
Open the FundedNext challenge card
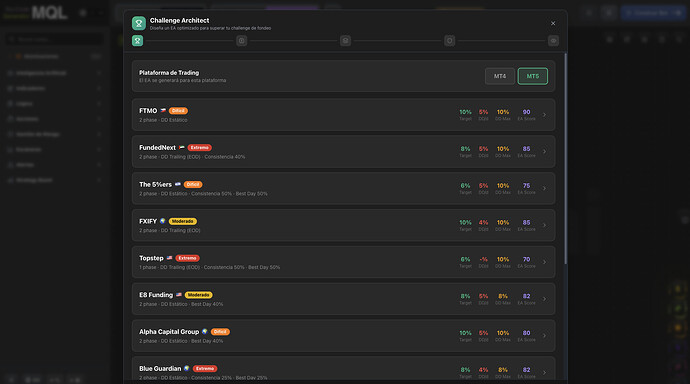coord(343,152)
